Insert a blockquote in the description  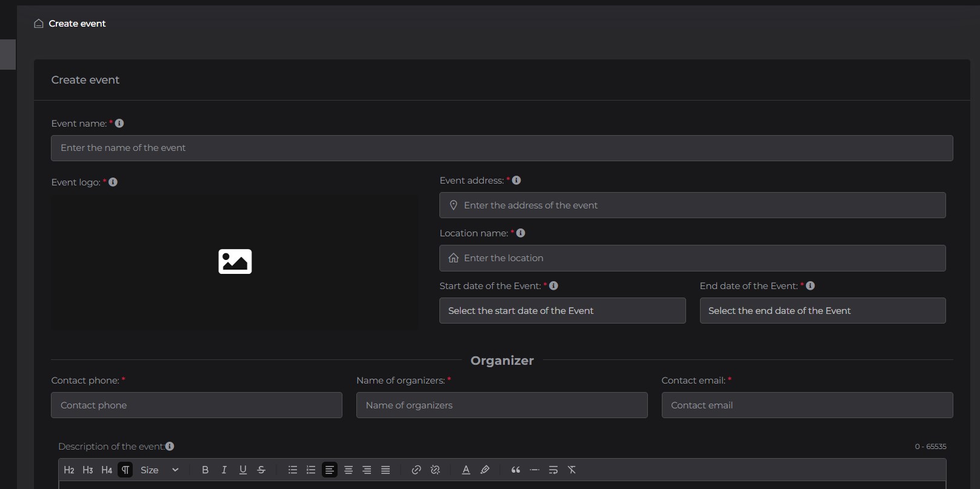click(516, 470)
